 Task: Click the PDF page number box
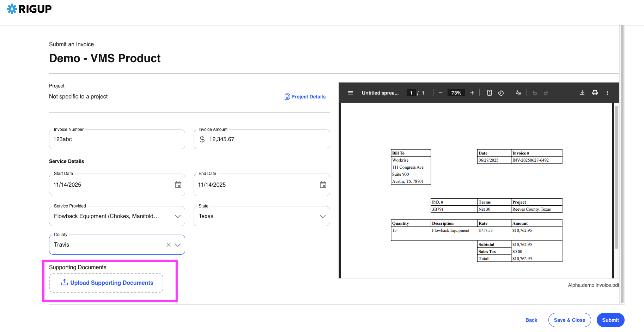[x=411, y=93]
